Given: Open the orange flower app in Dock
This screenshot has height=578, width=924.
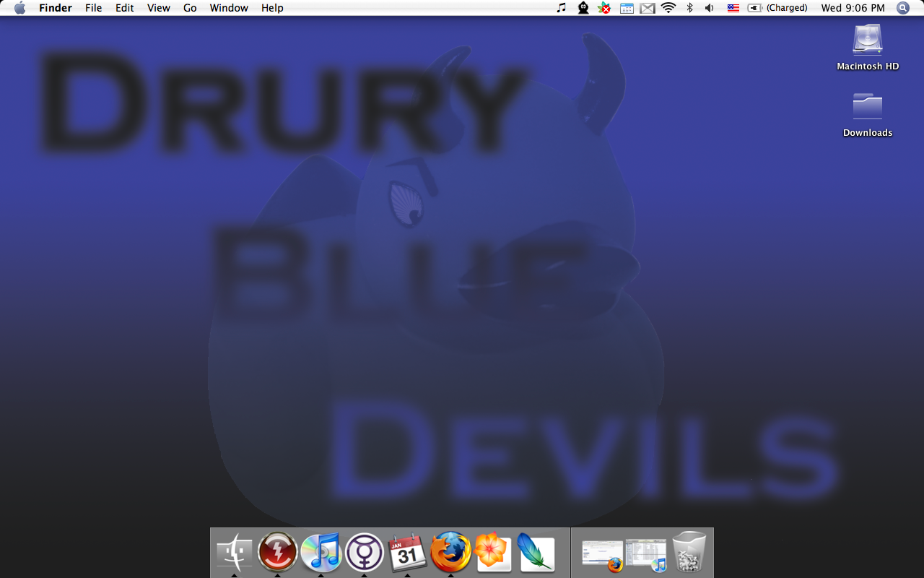Looking at the screenshot, I should (x=494, y=553).
